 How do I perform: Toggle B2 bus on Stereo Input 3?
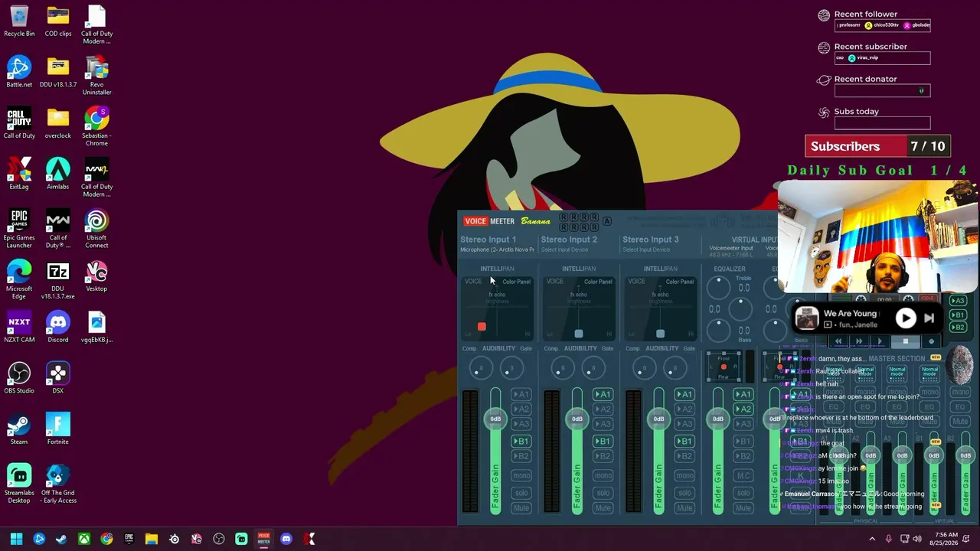click(x=684, y=456)
